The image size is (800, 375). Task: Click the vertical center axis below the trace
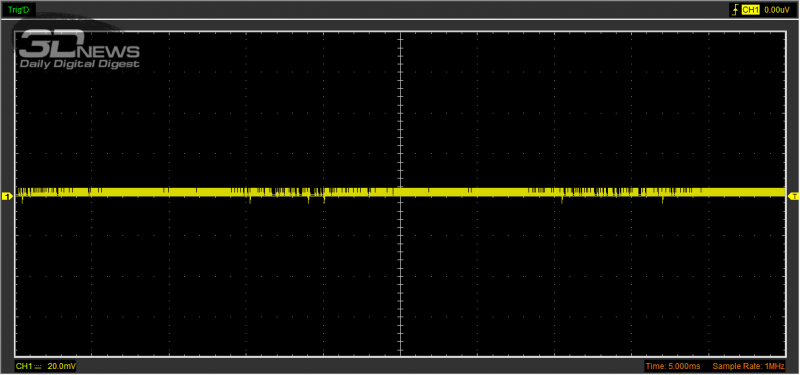401,276
